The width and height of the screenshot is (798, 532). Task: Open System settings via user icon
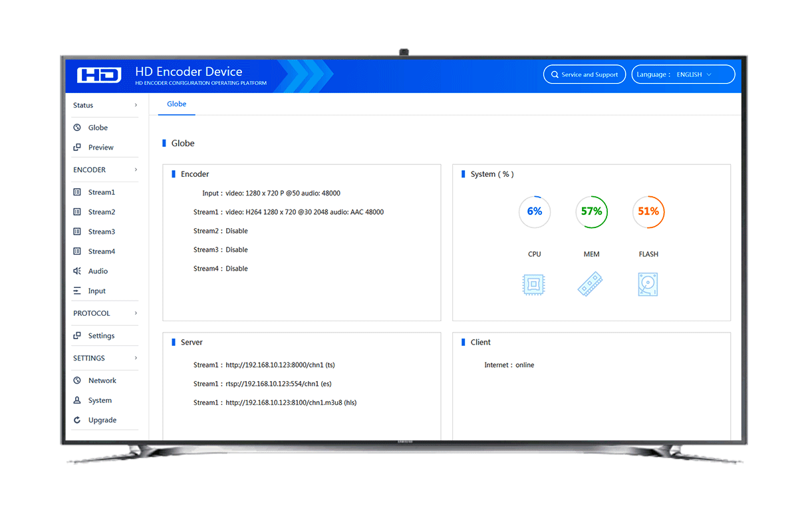(x=78, y=400)
